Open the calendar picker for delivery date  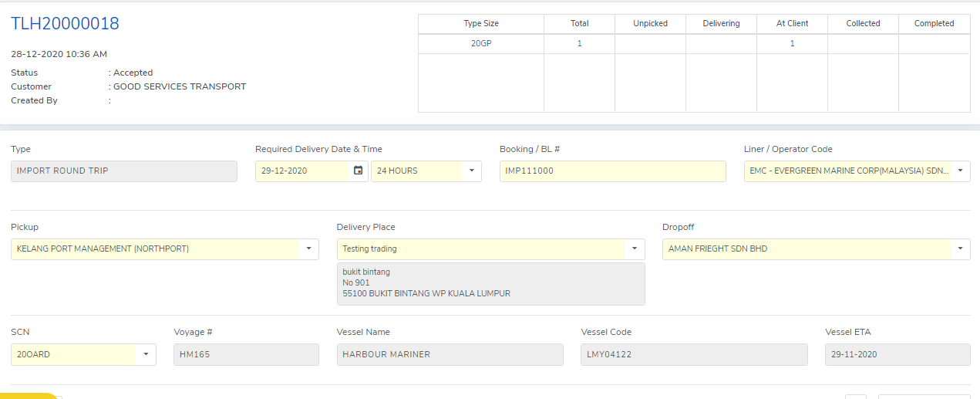[x=358, y=171]
